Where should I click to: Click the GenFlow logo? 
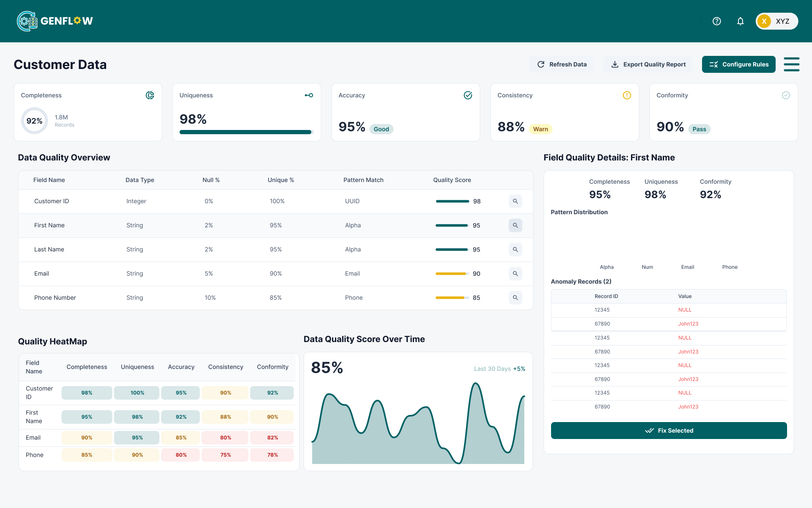point(55,21)
